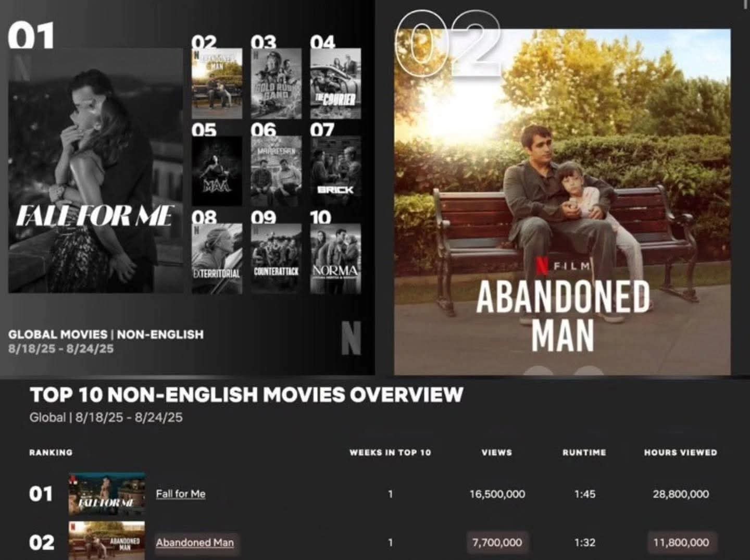Click the large Abandoned Man film poster
Viewport: 750px width, 560px height.
[562, 202]
